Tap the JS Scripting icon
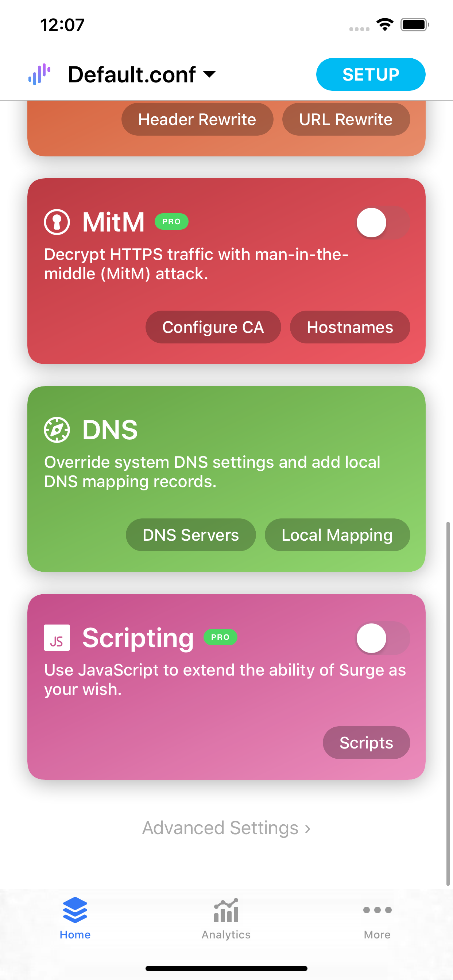This screenshot has width=453, height=980. (x=57, y=638)
